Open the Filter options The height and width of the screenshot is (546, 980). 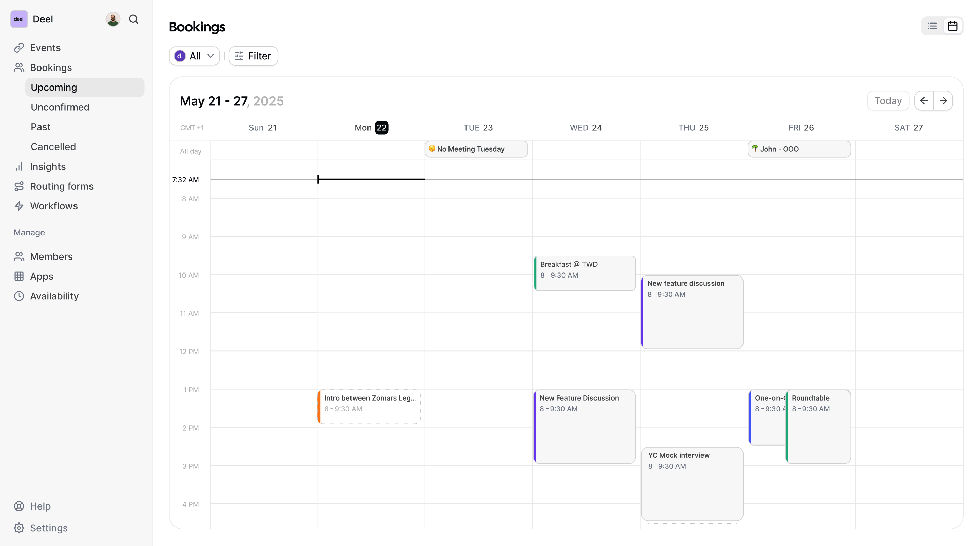(253, 56)
